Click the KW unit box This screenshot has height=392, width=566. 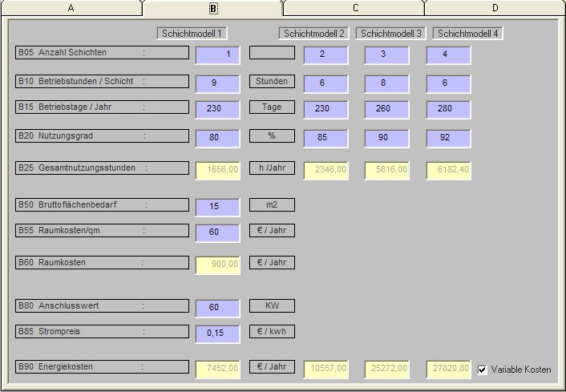(272, 305)
